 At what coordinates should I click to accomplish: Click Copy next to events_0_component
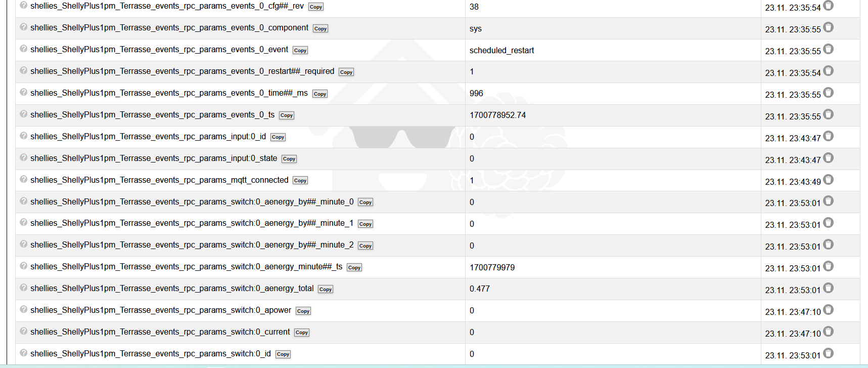(321, 29)
